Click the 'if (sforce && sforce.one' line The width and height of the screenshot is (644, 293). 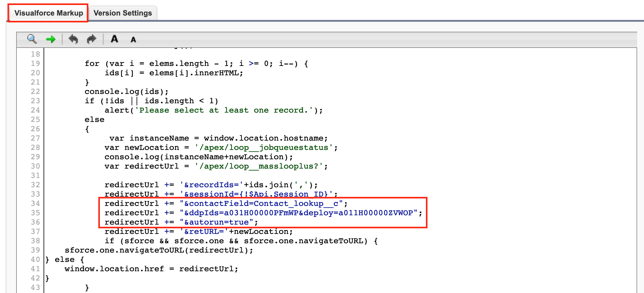click(x=241, y=241)
